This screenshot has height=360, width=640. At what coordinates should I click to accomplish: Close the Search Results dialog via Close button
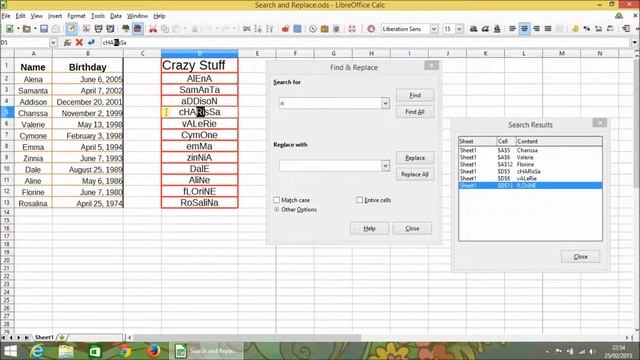[x=580, y=257]
